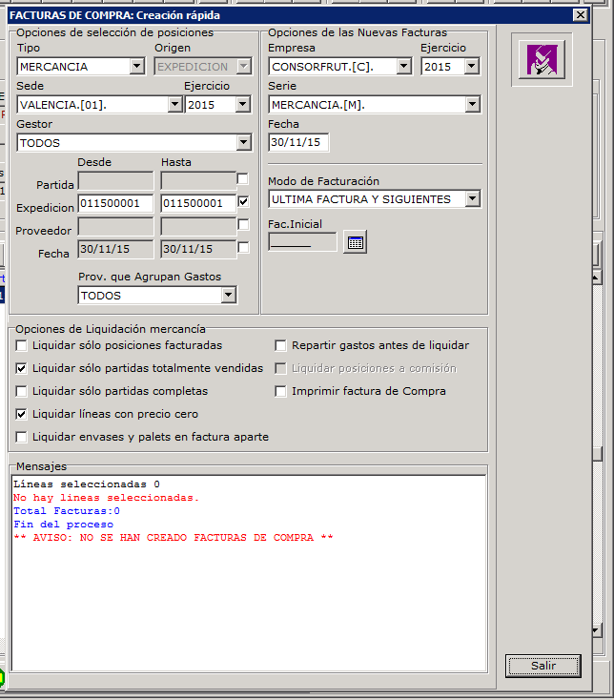Viewport: 614px width, 700px height.
Task: Enable 'Liquidar sólo posiciones facturadas' checkbox
Action: click(x=22, y=345)
